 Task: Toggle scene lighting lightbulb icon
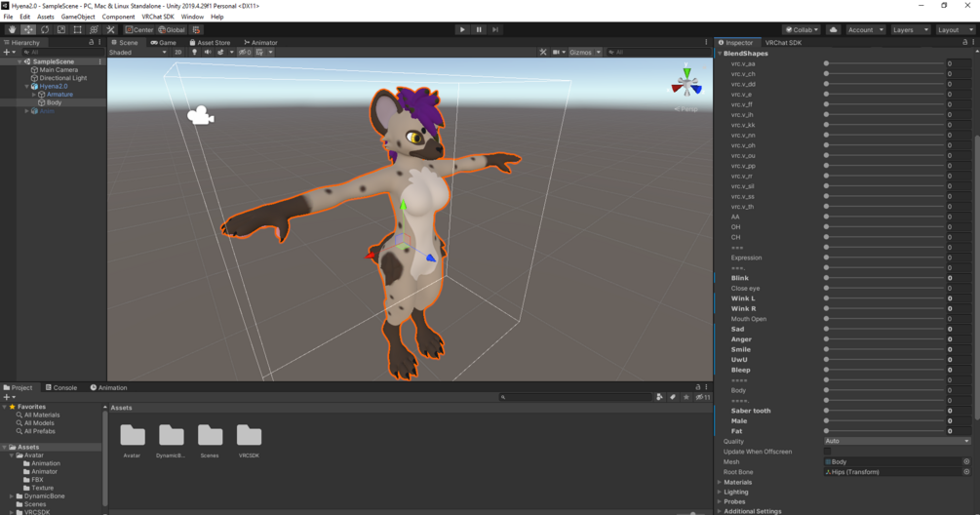[194, 52]
